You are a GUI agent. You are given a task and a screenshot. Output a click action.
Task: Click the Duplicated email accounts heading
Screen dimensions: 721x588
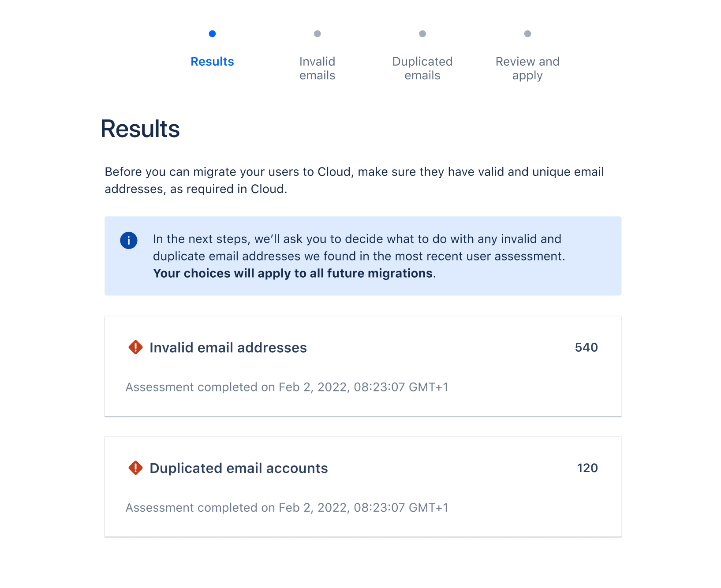coord(239,468)
